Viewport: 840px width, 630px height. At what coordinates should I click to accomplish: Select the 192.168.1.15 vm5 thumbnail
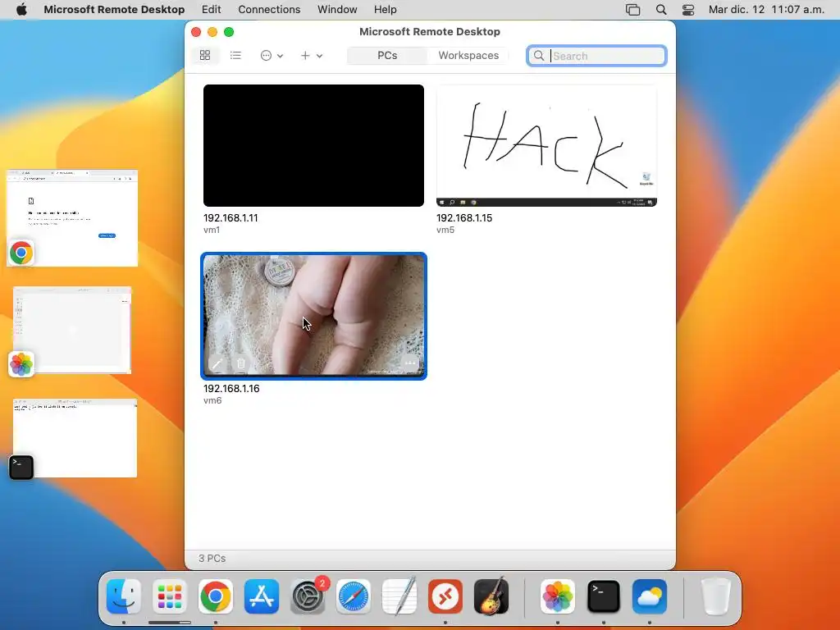click(546, 145)
